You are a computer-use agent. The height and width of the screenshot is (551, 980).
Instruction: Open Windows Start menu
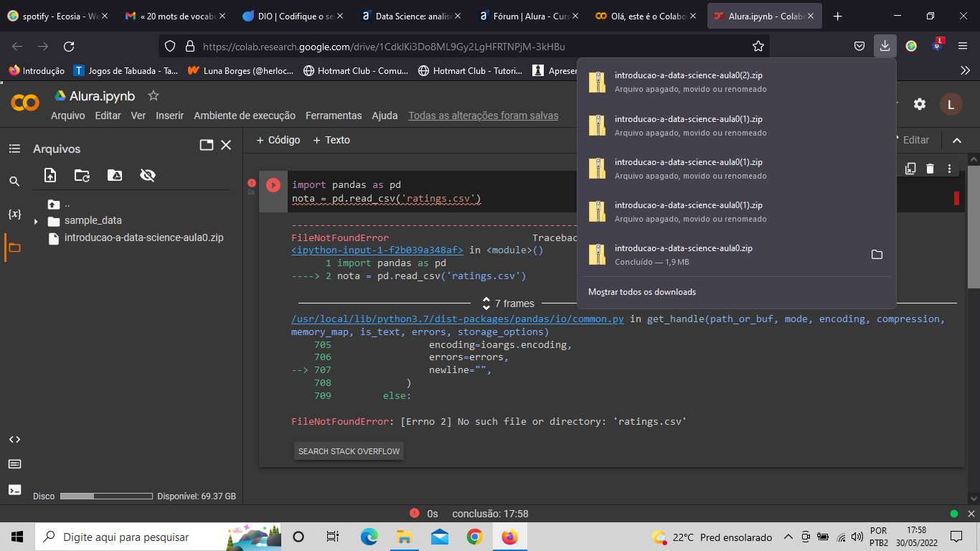coord(17,537)
